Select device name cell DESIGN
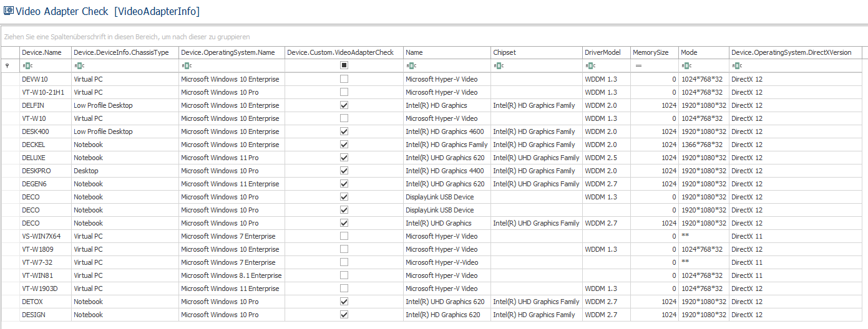This screenshot has width=868, height=329. (46, 315)
